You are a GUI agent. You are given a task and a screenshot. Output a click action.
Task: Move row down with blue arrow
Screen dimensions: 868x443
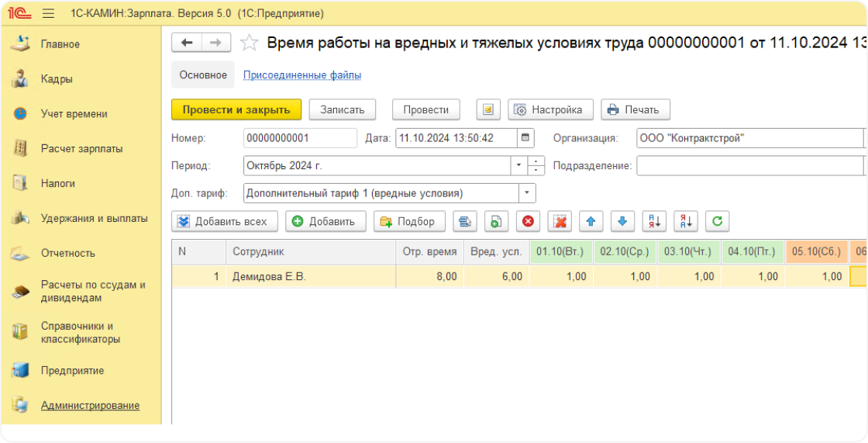tap(622, 221)
